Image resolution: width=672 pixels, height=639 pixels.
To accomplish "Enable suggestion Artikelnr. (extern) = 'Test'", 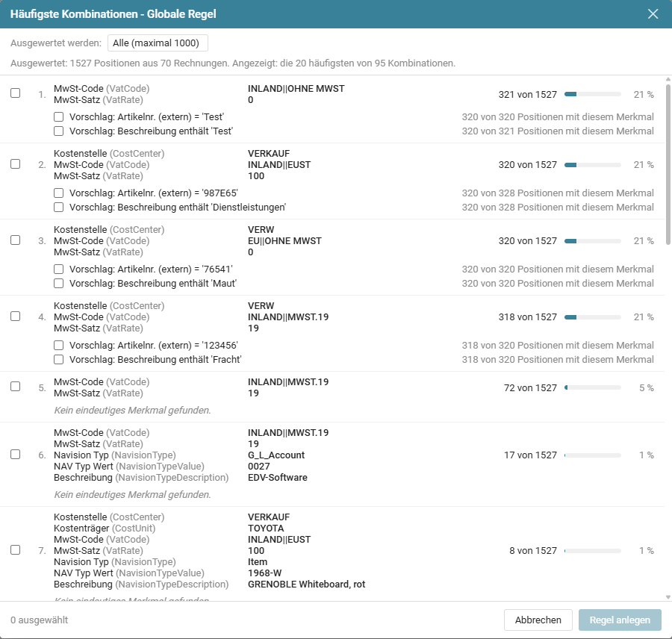I will tap(59, 117).
